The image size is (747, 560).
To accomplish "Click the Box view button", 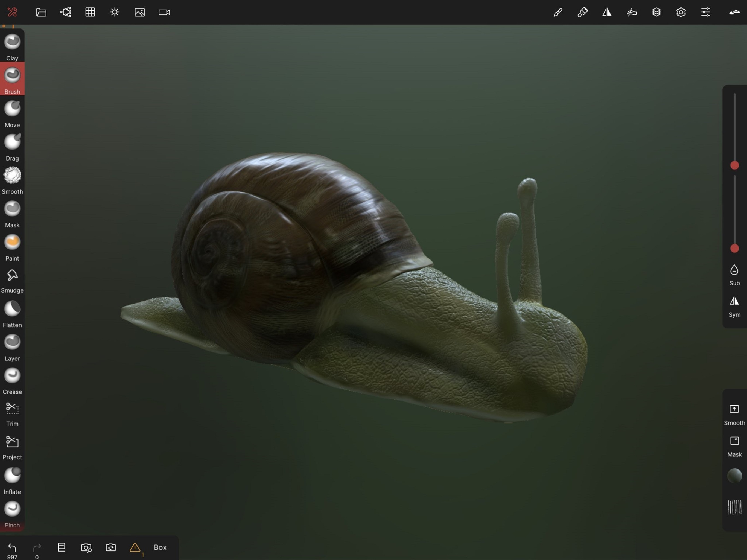I will (160, 547).
